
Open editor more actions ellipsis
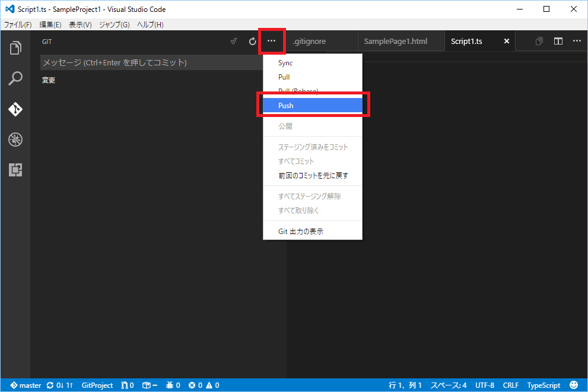[x=577, y=41]
